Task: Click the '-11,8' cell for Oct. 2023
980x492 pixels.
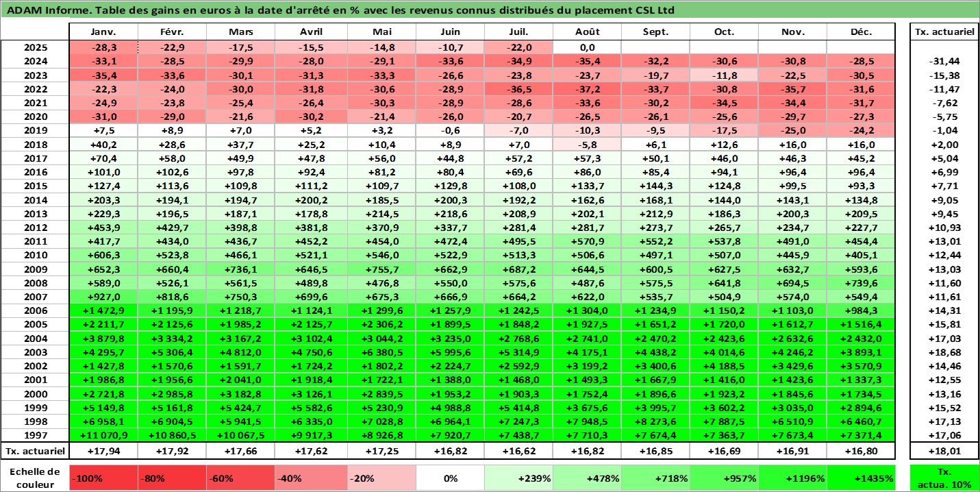Action: pyautogui.click(x=725, y=75)
